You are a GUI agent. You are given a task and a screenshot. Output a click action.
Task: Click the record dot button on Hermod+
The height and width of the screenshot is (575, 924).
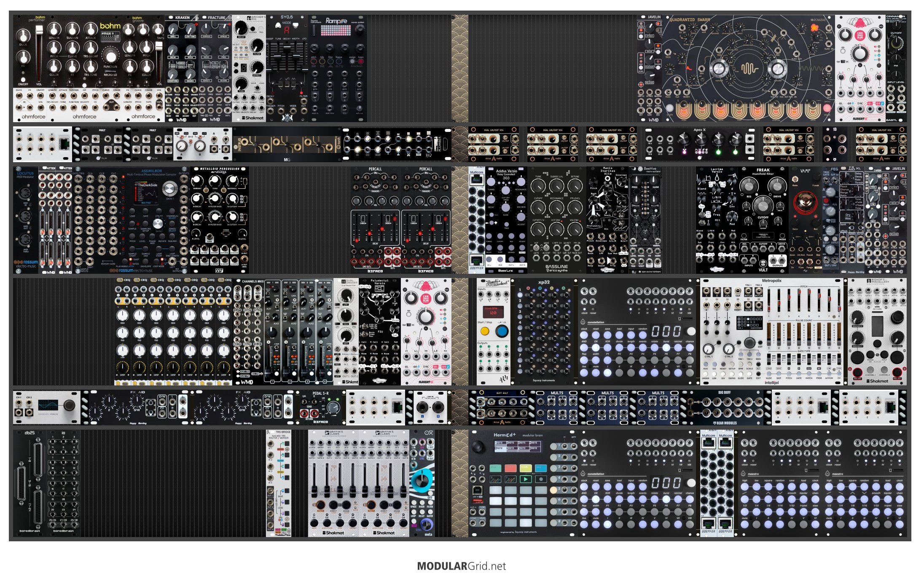coord(541,479)
